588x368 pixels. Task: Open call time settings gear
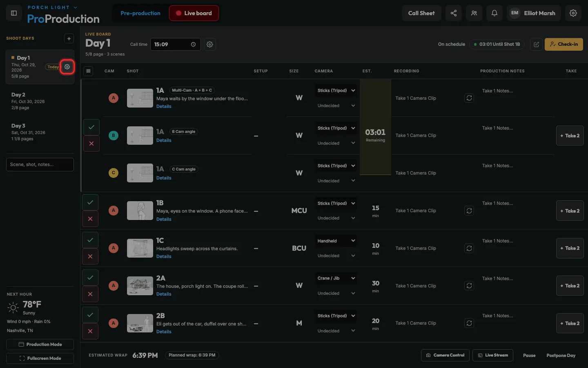210,44
